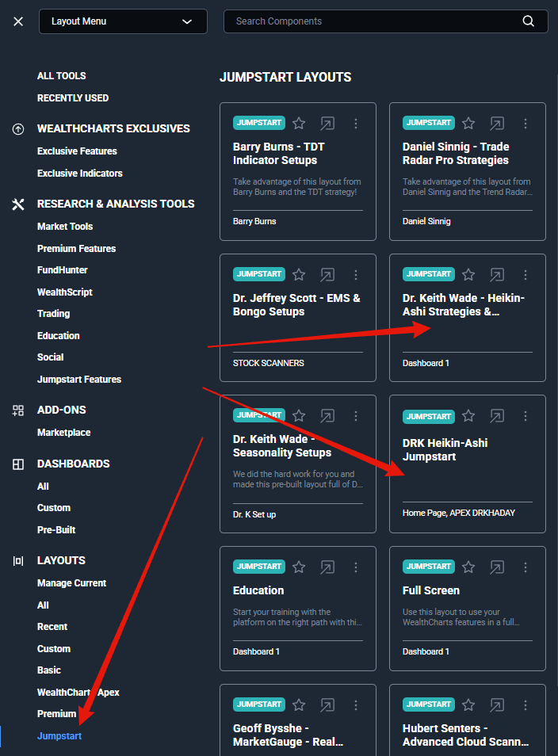The image size is (558, 756).
Task: Open options on Dr. Keith Wade Heikin-Ashi Strategies card
Action: coord(526,275)
